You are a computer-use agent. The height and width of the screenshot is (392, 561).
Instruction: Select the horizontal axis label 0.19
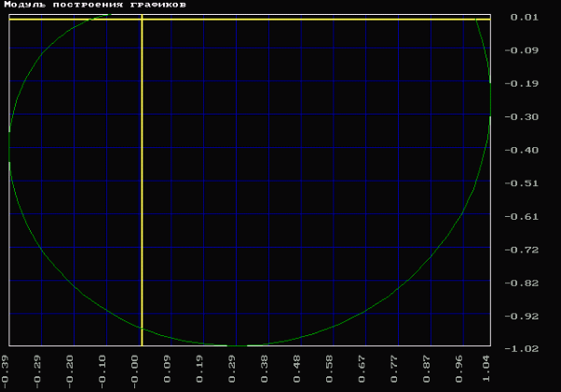coord(199,369)
